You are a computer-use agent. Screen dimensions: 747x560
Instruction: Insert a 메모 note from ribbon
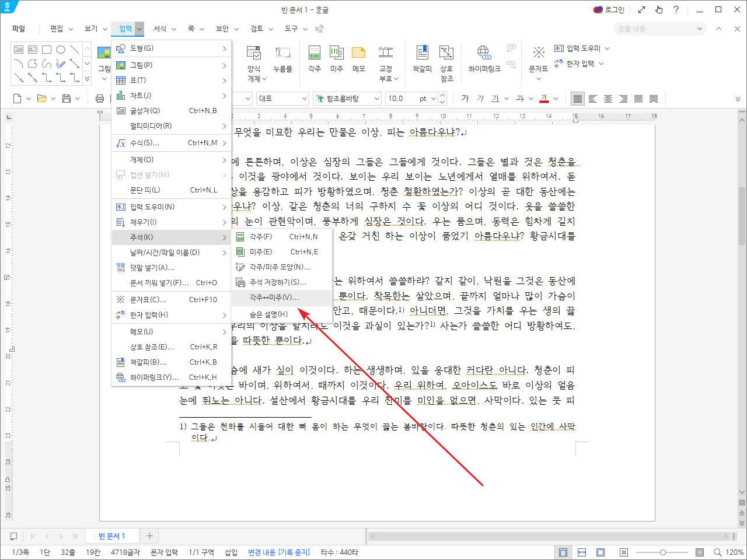(359, 59)
